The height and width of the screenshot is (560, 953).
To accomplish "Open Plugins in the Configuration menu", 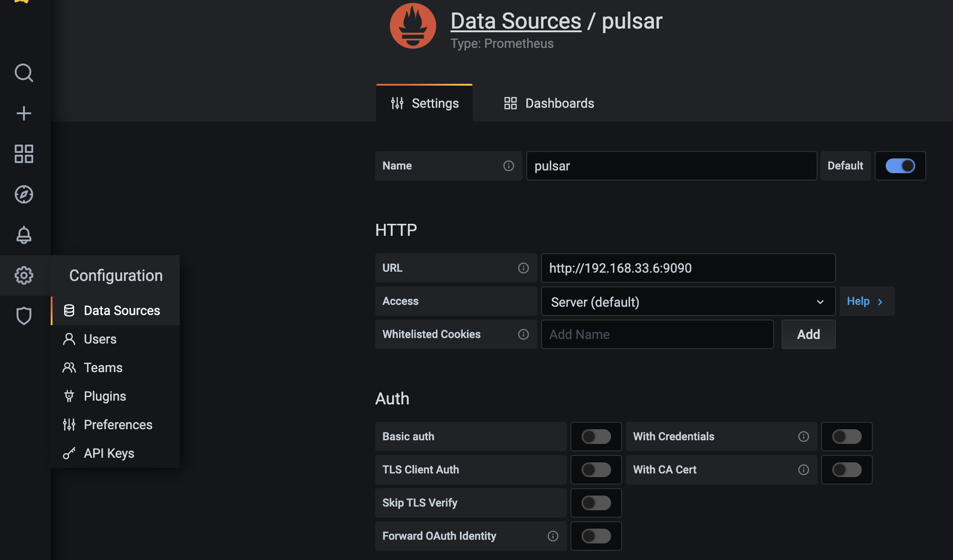I will pos(115,396).
